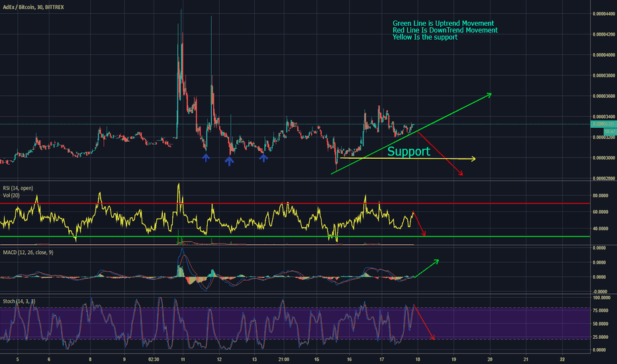
Task: Click the 'Yellow Is the support' note
Action: click(425, 37)
